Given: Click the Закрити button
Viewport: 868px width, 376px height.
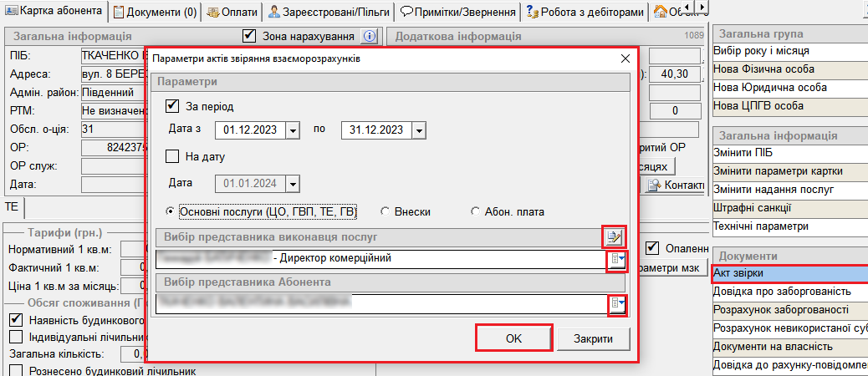Looking at the screenshot, I should pos(593,338).
